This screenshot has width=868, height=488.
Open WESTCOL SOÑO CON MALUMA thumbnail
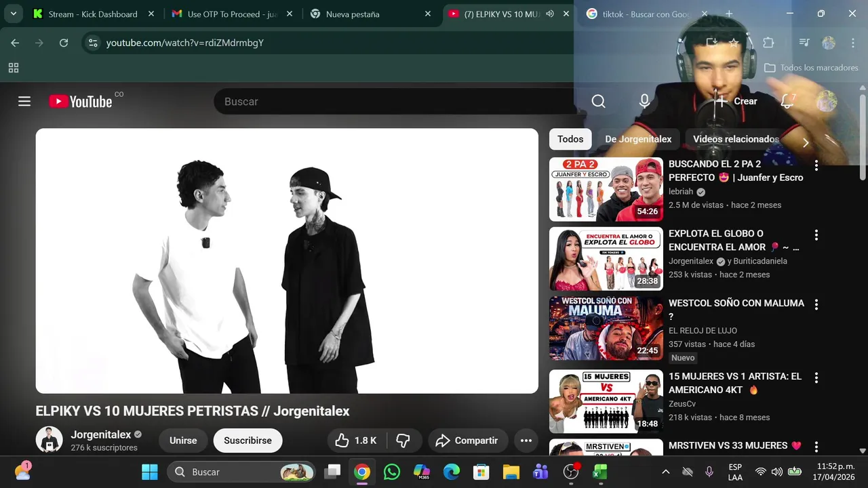[x=606, y=329]
